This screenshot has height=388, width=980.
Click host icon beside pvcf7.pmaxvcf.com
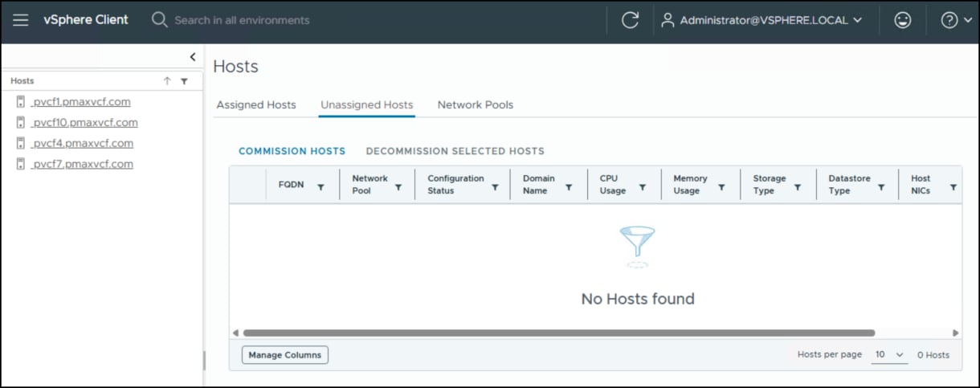[21, 165]
